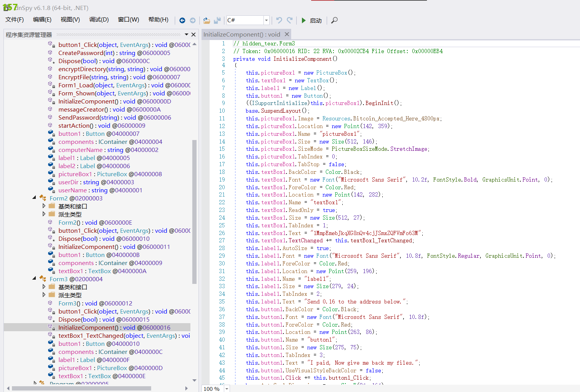
Task: Click line number 35 in the gutter
Action: [x=222, y=302]
